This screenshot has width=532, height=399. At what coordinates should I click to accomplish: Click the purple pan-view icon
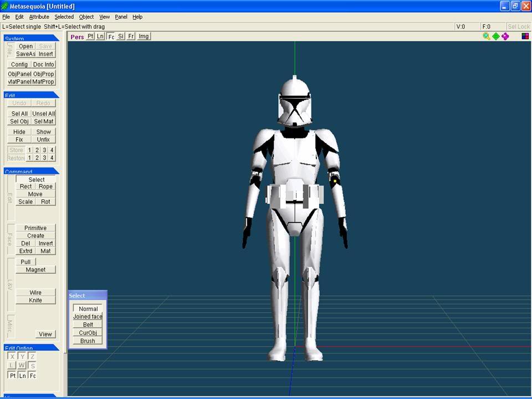click(505, 37)
